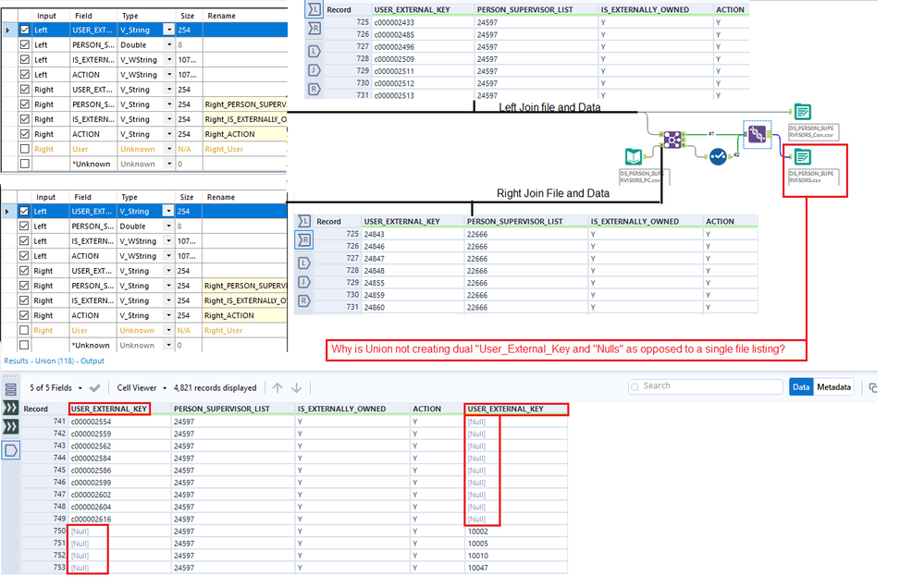Click the L output anchor in Right Join results
Viewport: 924px width, 587px height.
[304, 263]
